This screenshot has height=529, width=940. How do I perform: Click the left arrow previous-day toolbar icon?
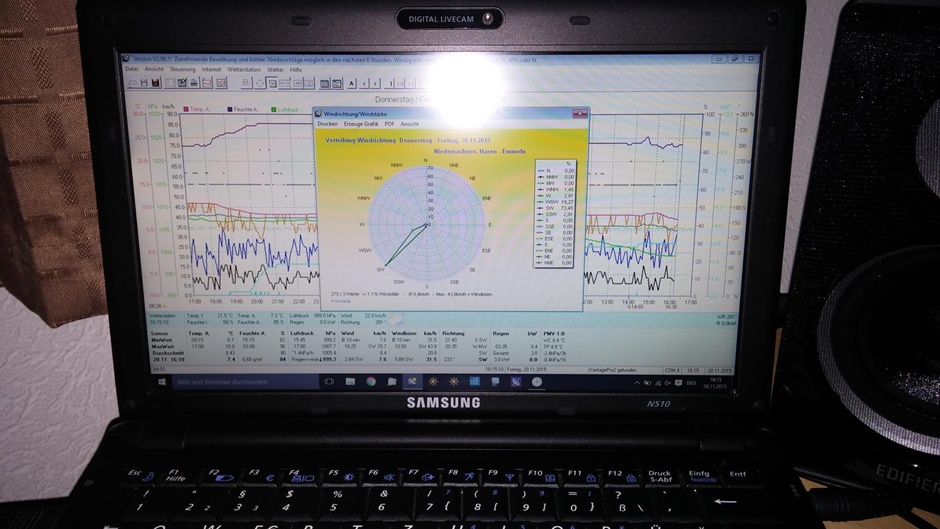point(362,83)
